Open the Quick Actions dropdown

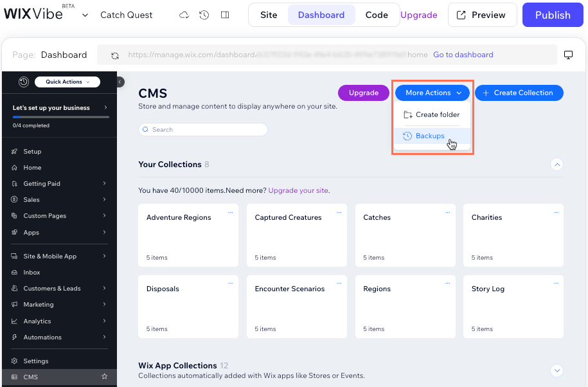pyautogui.click(x=67, y=82)
